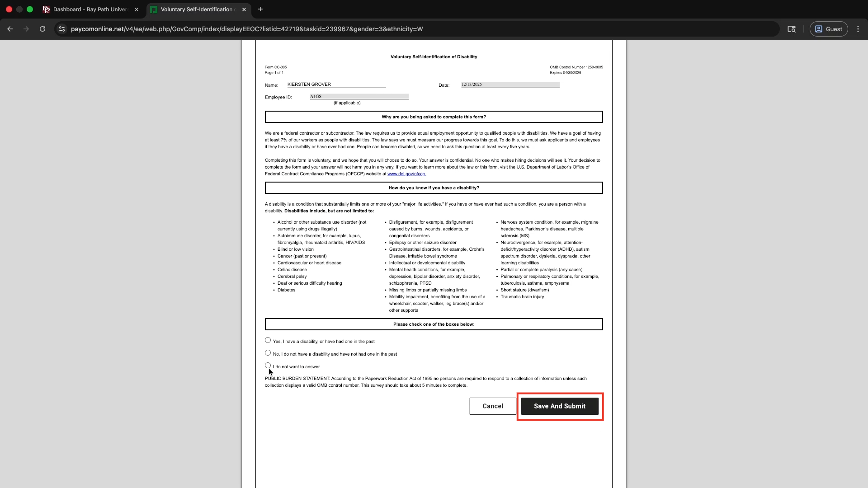Select 'Yes, I have a disability' option
The width and height of the screenshot is (868, 488).
(268, 340)
